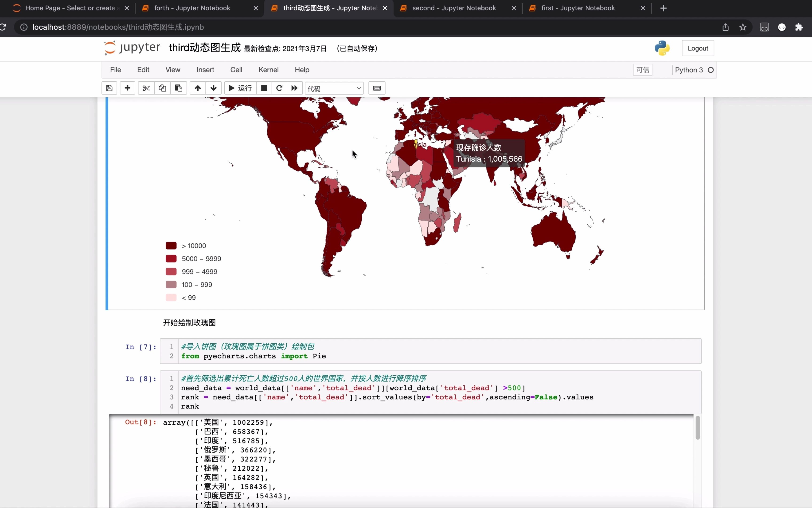Viewport: 812px width, 508px height.
Task: Toggle the 999 – 4999 legend swatch
Action: click(x=171, y=271)
